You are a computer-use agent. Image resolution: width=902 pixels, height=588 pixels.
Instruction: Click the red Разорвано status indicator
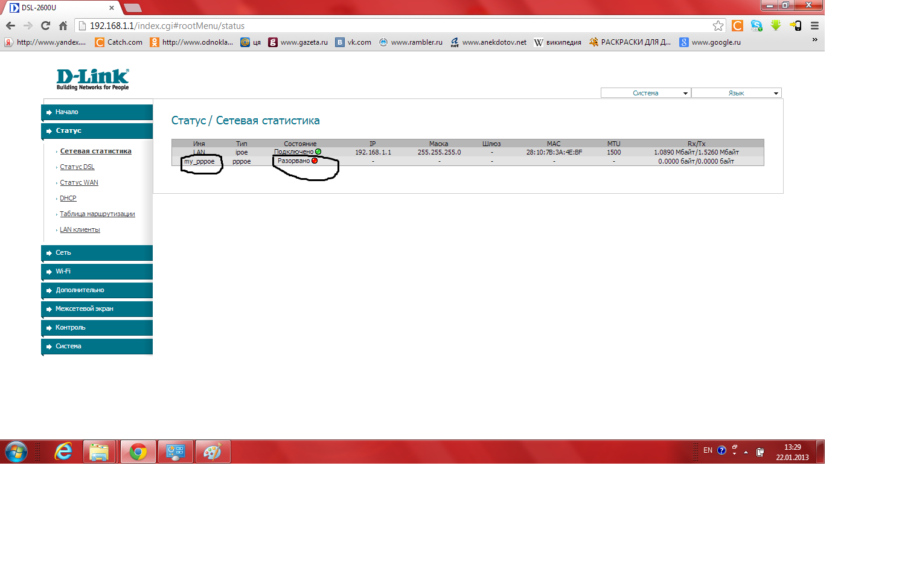tap(315, 161)
